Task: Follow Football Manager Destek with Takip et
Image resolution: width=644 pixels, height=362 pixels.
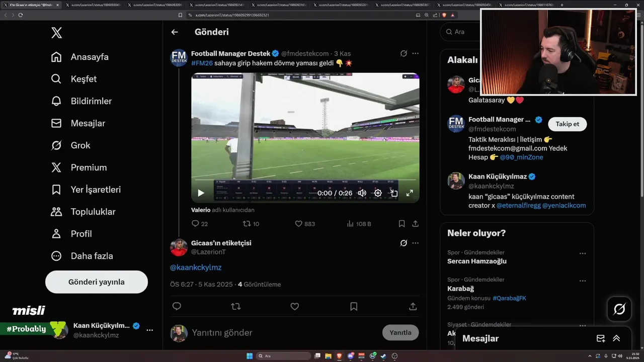Action: point(568,124)
